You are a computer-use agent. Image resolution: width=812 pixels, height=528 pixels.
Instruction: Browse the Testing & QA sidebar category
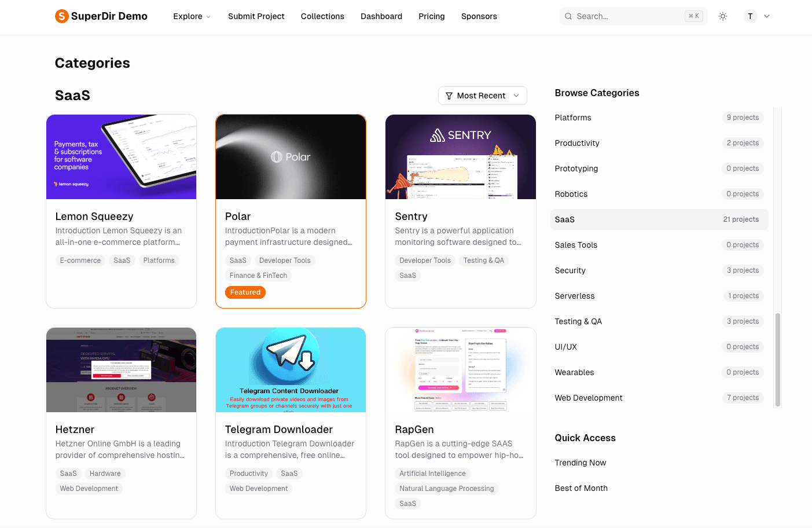pyautogui.click(x=659, y=321)
